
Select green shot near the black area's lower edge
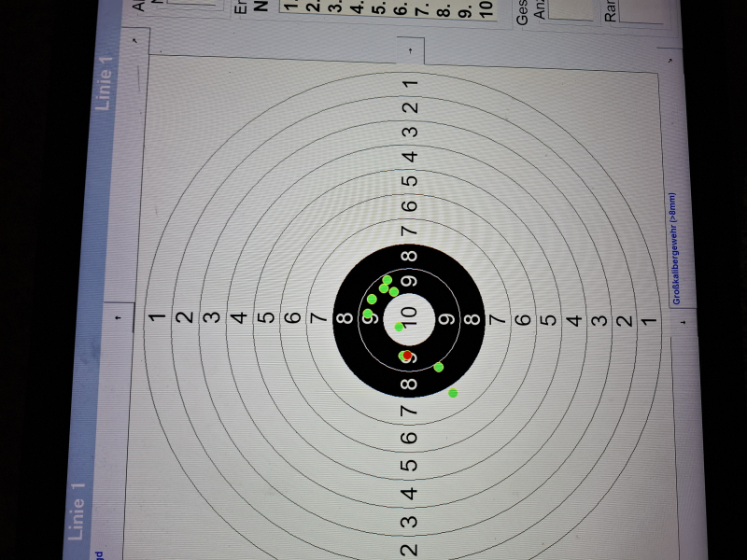tap(438, 367)
